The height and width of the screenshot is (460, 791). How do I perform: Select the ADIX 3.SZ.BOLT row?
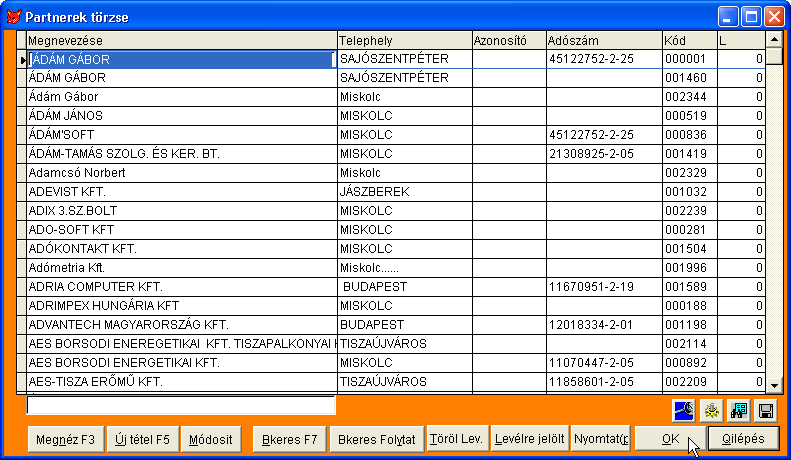coord(182,211)
